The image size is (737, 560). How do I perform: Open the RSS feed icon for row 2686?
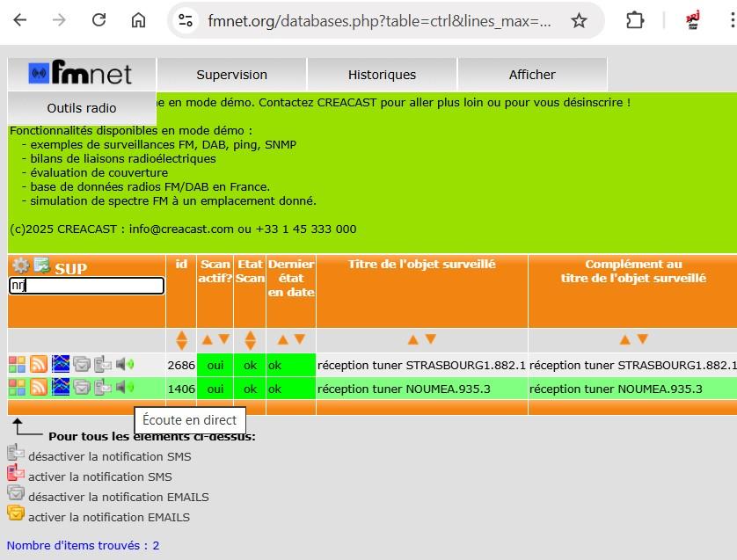[39, 364]
